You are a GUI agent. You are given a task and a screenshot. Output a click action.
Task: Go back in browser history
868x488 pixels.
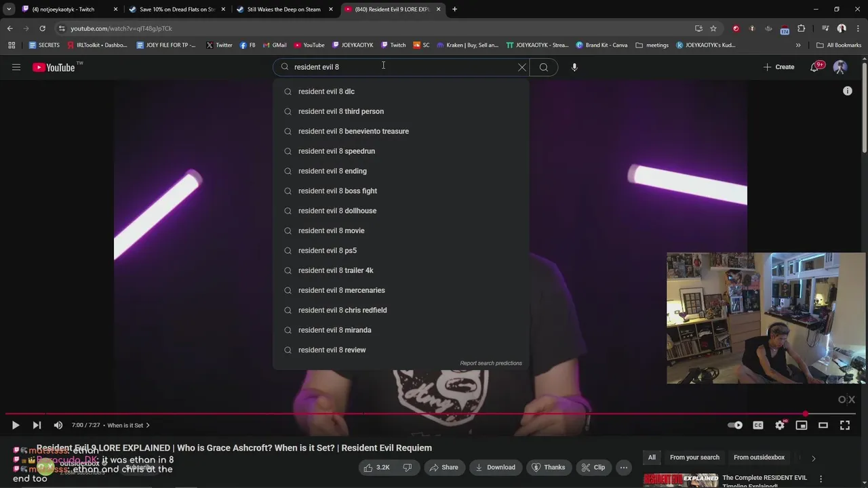[x=9, y=28]
